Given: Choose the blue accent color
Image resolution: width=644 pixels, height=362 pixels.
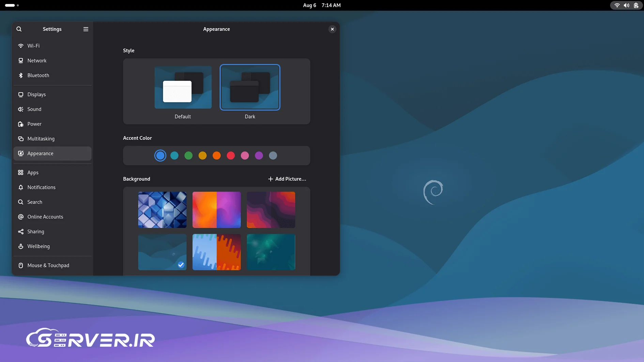Looking at the screenshot, I should (x=160, y=156).
